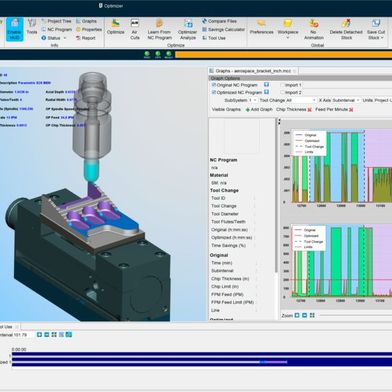The width and height of the screenshot is (392, 392).
Task: Click icon next to Original NC Program
Action: coord(266,85)
